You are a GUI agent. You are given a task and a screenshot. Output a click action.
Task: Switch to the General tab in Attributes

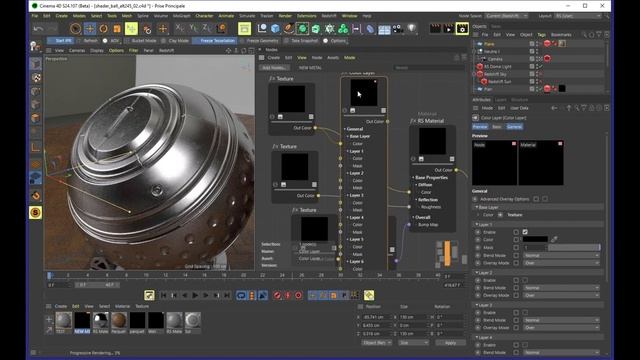(x=514, y=127)
